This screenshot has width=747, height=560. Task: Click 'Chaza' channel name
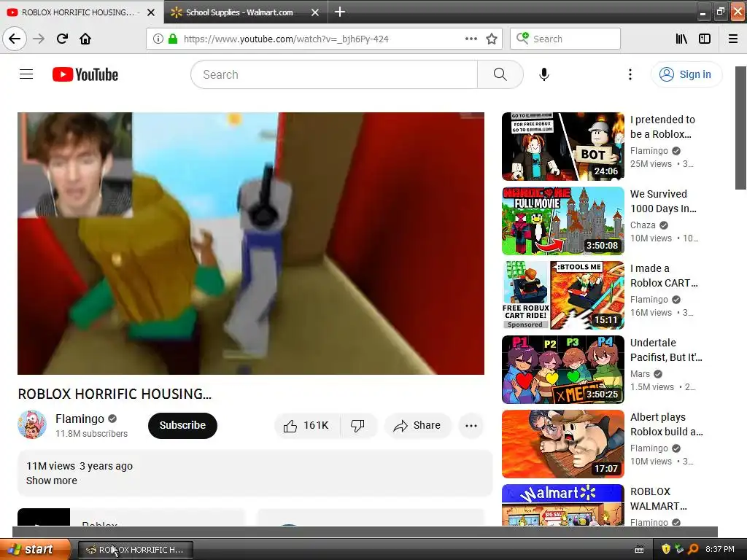pyautogui.click(x=643, y=225)
